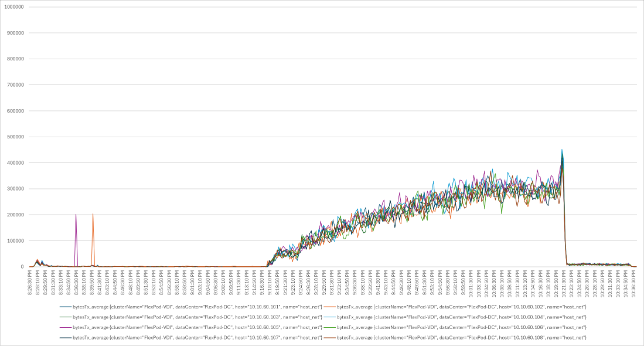Image resolution: width=644 pixels, height=346 pixels.
Task: Click the 8:46:30 PM x-axis label
Action: click(122, 282)
